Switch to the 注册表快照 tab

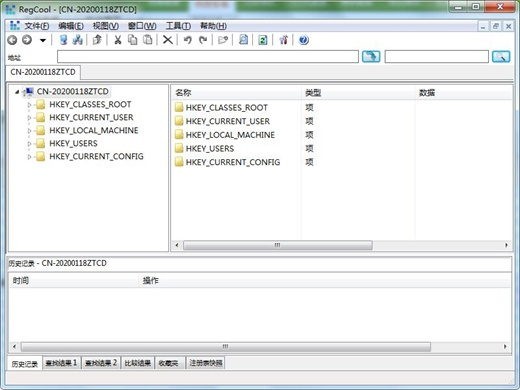tap(206, 363)
